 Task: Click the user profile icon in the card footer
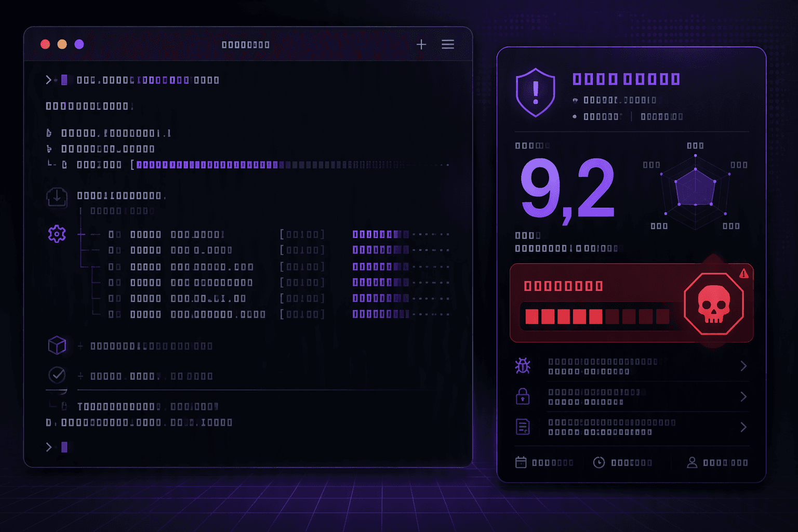[x=692, y=462]
